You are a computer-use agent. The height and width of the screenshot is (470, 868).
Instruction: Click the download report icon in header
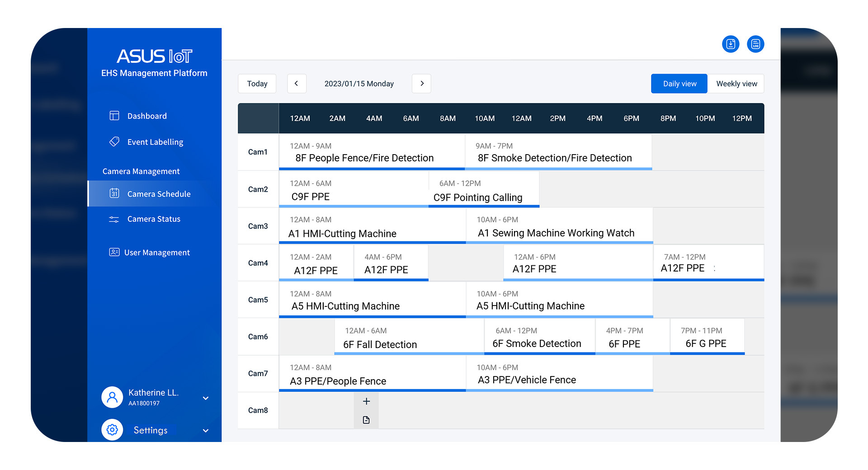pyautogui.click(x=731, y=44)
